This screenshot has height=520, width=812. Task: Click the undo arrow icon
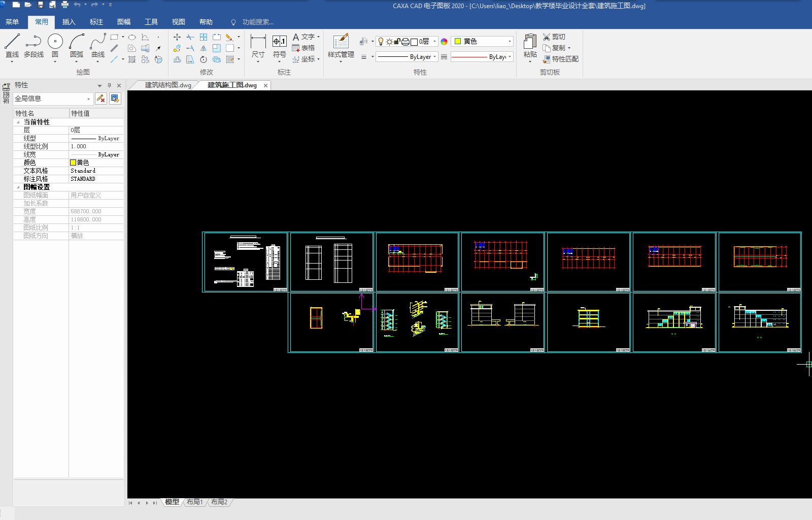pos(77,5)
